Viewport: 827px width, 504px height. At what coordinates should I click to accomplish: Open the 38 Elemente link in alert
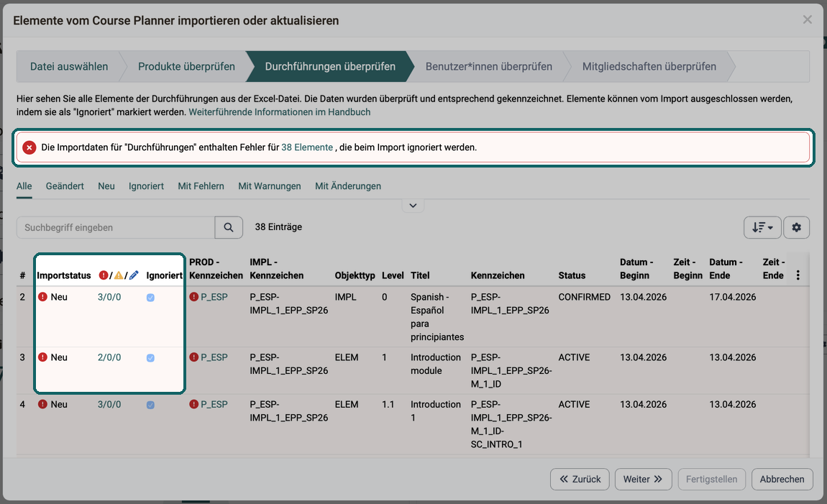coord(307,147)
